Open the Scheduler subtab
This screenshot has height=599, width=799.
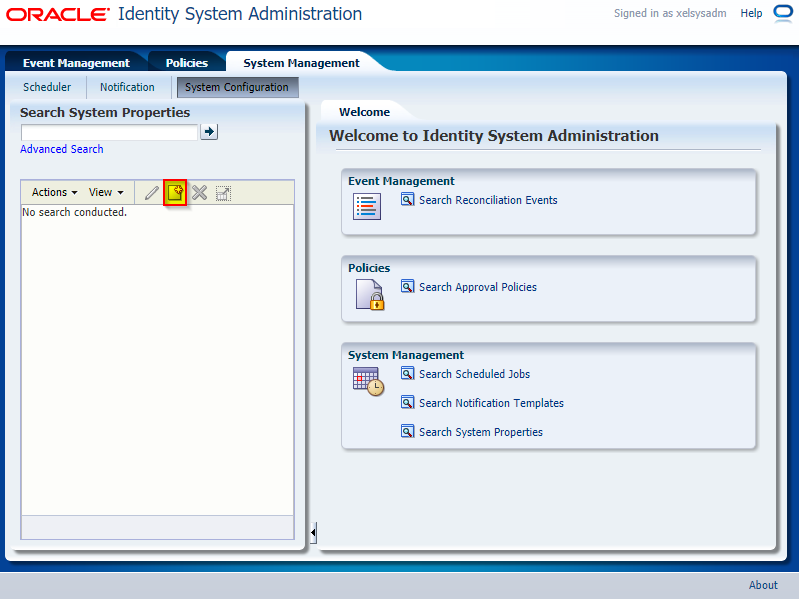click(x=47, y=87)
